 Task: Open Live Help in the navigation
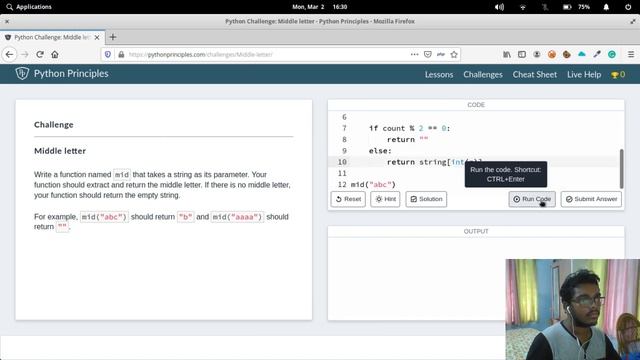pyautogui.click(x=584, y=75)
